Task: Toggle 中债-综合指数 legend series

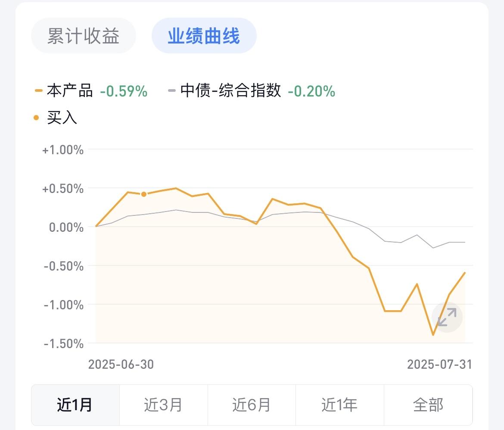Action: [x=230, y=90]
